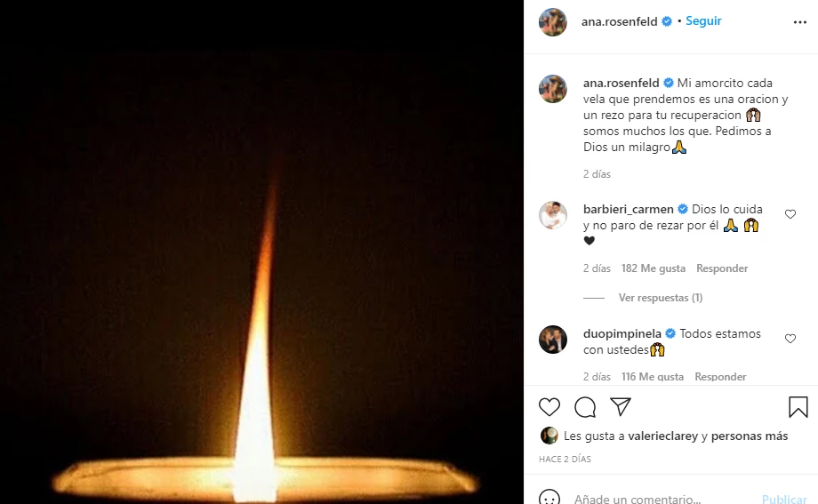
Task: View the 182 Me gusta likes list
Action: point(654,268)
